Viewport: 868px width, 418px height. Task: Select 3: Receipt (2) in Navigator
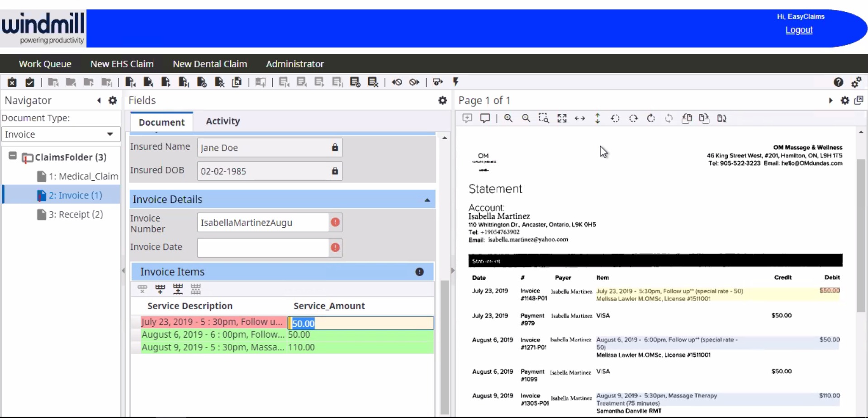(76, 214)
